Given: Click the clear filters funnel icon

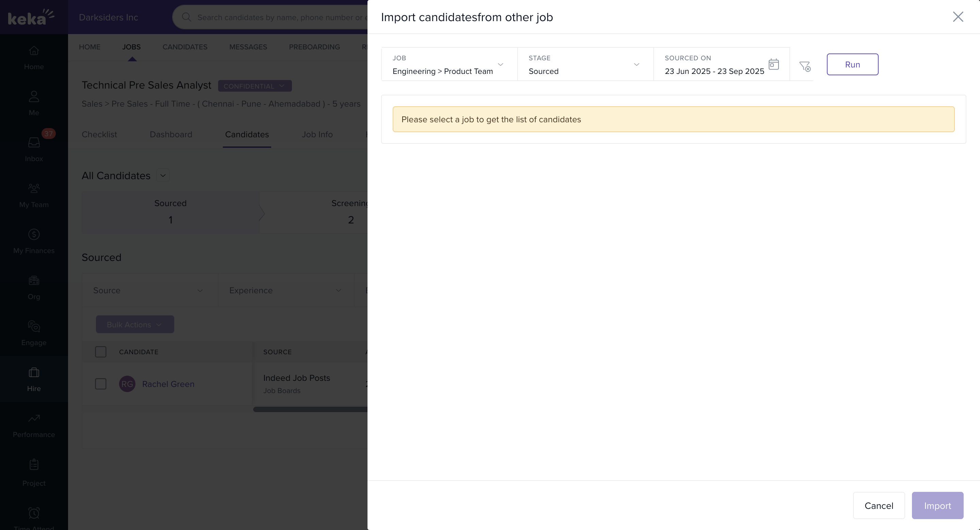Looking at the screenshot, I should [805, 66].
